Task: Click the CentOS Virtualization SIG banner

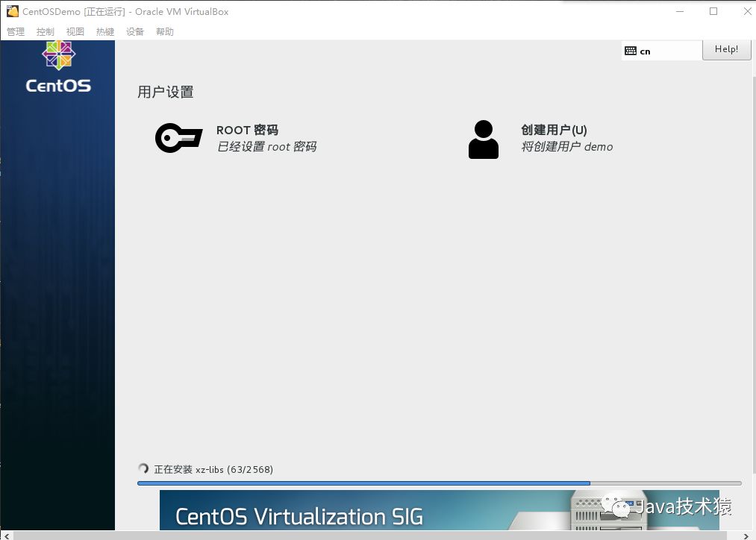Action: click(440, 510)
